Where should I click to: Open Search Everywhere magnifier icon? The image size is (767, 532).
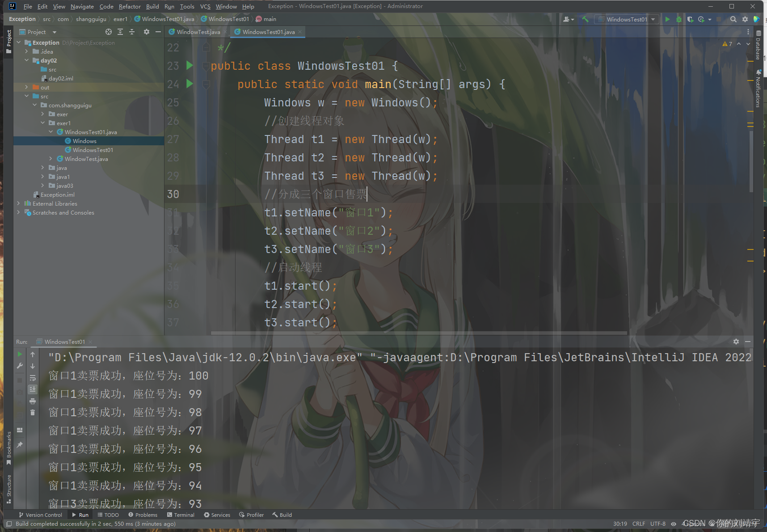click(x=733, y=19)
